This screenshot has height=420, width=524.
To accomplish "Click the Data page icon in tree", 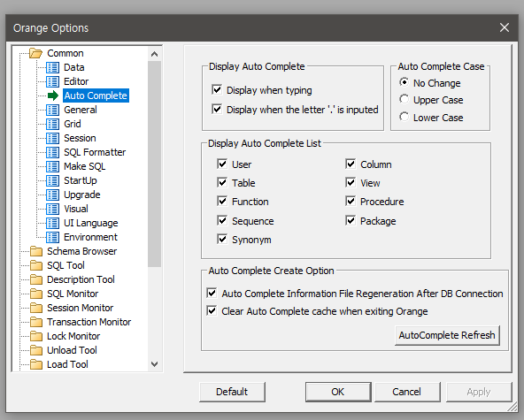I will tap(52, 67).
